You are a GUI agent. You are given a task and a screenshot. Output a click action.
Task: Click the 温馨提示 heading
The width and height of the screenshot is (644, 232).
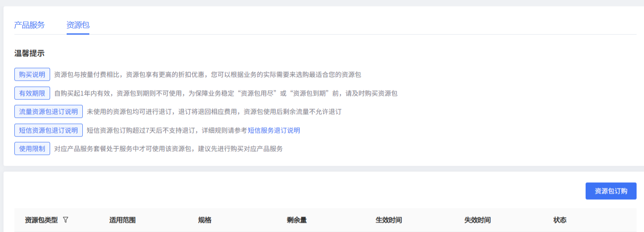pos(29,54)
